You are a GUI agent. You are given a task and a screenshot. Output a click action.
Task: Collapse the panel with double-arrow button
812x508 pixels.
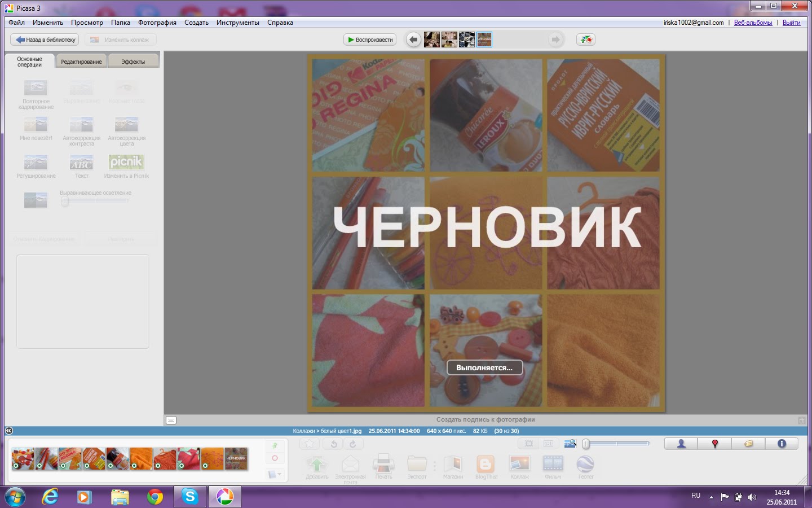click(9, 431)
